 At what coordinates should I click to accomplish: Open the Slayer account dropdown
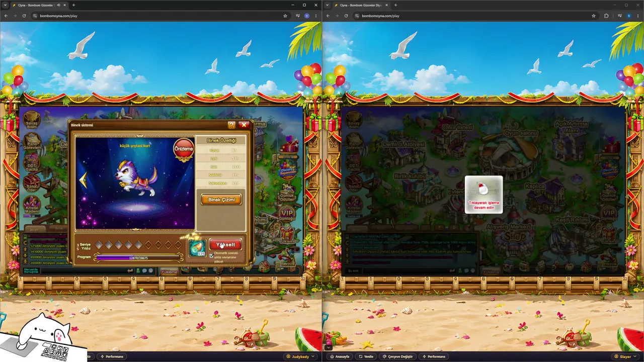point(625,356)
